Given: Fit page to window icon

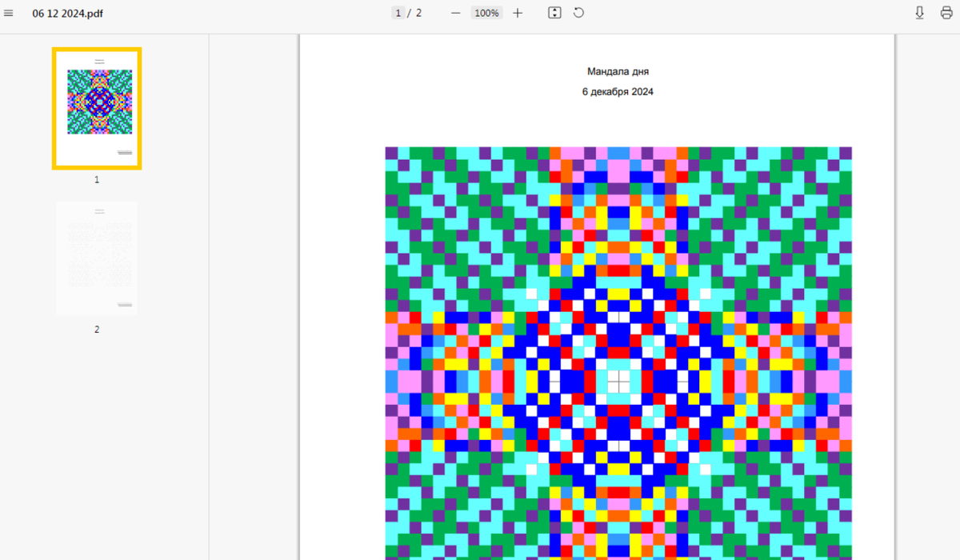Looking at the screenshot, I should pyautogui.click(x=554, y=13).
